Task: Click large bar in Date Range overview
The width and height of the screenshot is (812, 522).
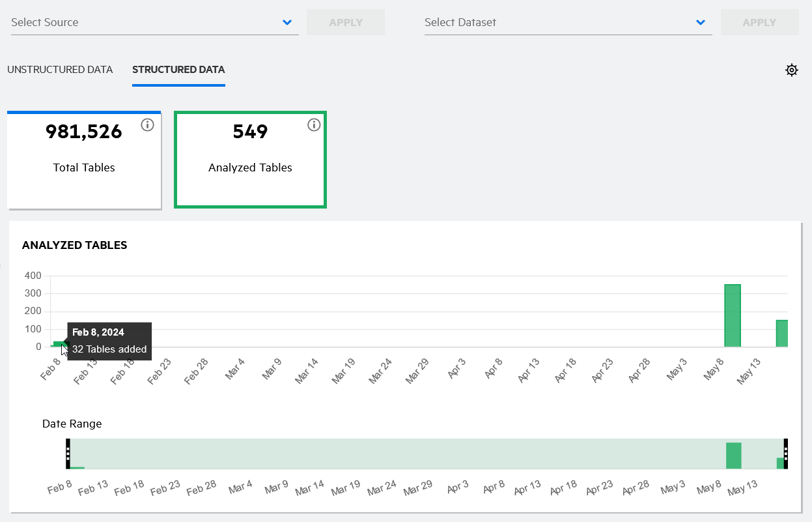Action: click(x=734, y=456)
